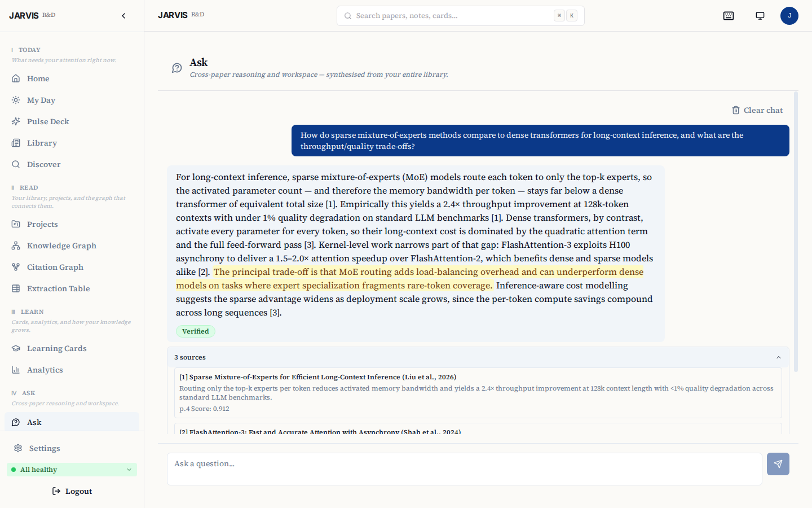Click the Extraction Table grid icon
812x508 pixels.
tap(16, 288)
